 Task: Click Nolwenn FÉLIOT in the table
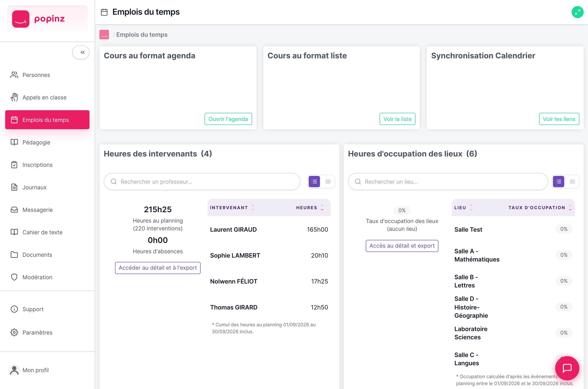234,281
